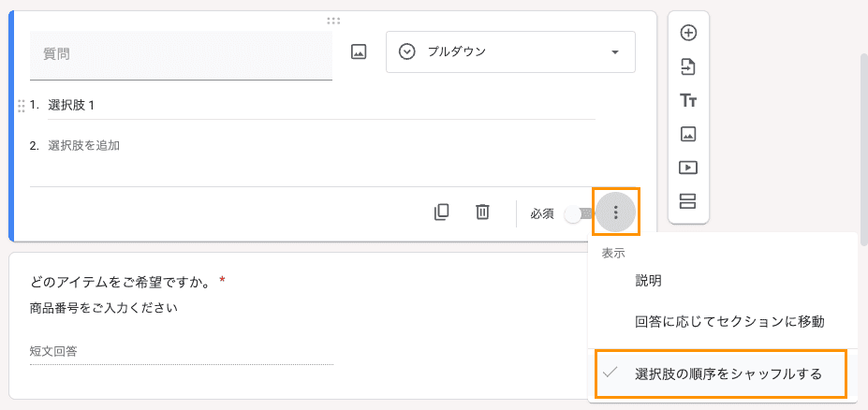This screenshot has height=410, width=868.
Task: Add an image from the side toolbar
Action: [688, 134]
